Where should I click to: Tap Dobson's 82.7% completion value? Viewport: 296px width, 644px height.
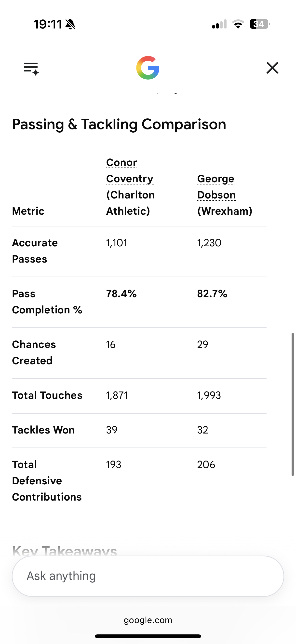212,294
